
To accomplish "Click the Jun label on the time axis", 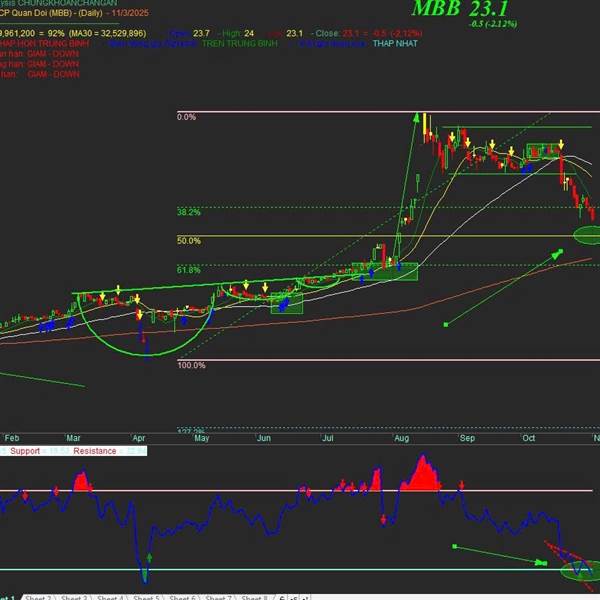I will (x=264, y=438).
